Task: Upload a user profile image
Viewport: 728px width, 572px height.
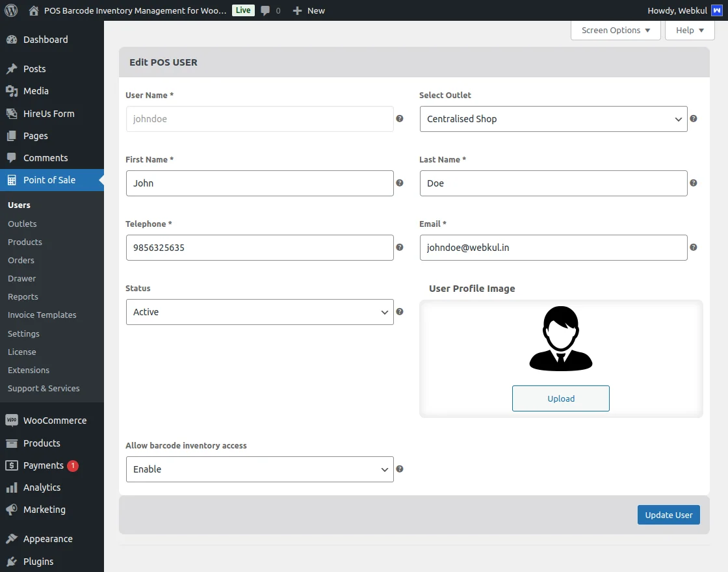Action: (560, 398)
